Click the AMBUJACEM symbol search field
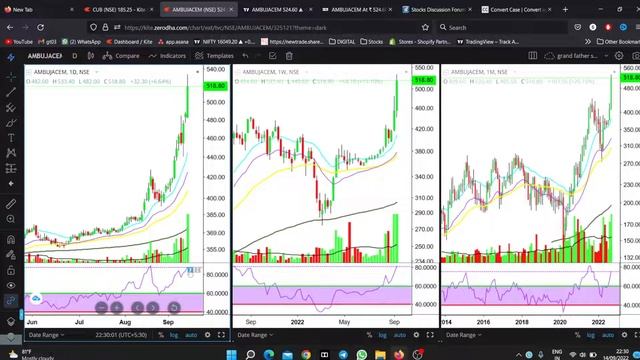Image resolution: width=640 pixels, height=360 pixels. 45,56
